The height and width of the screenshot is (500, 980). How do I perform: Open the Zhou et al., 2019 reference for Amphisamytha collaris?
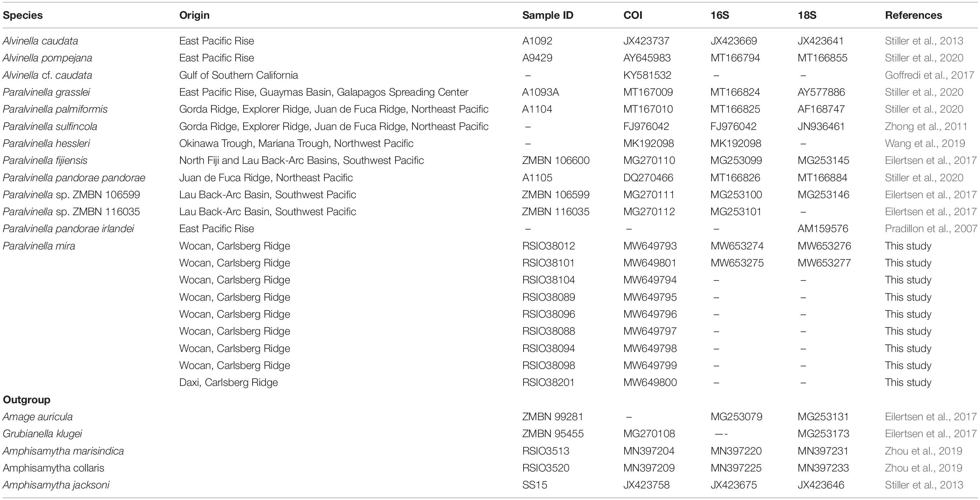923,468
